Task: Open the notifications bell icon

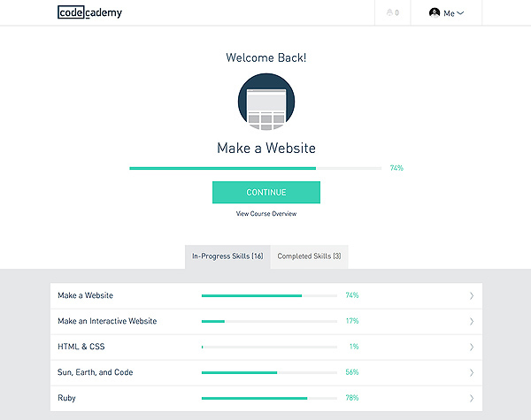Action: pyautogui.click(x=389, y=13)
